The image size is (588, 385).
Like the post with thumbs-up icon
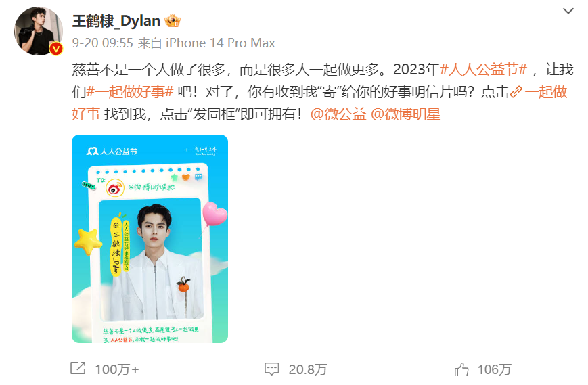tap(461, 369)
